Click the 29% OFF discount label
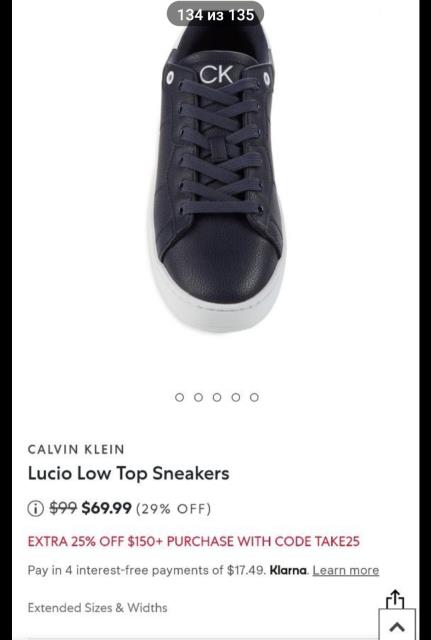 173,509
